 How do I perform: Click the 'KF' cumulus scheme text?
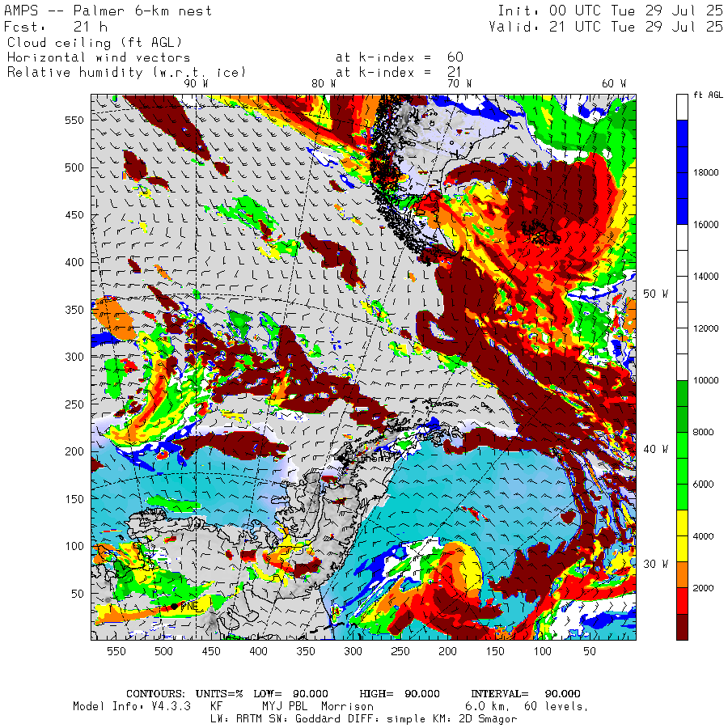click(x=216, y=707)
